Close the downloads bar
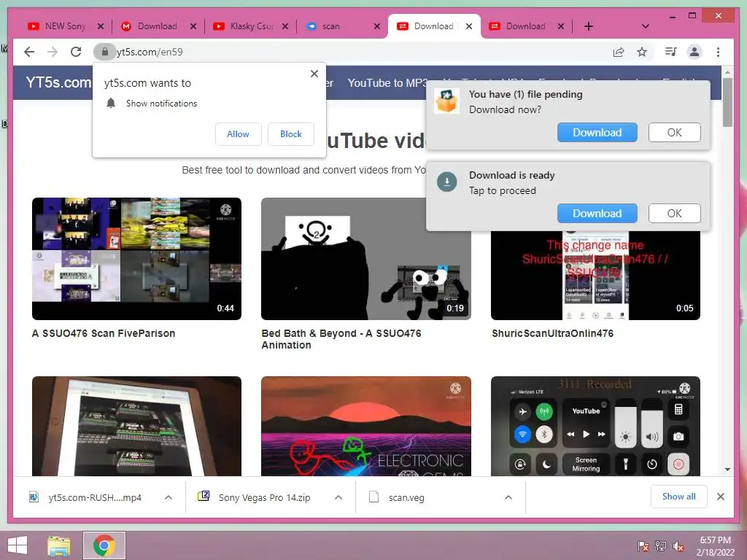Image resolution: width=747 pixels, height=560 pixels. 721,497
